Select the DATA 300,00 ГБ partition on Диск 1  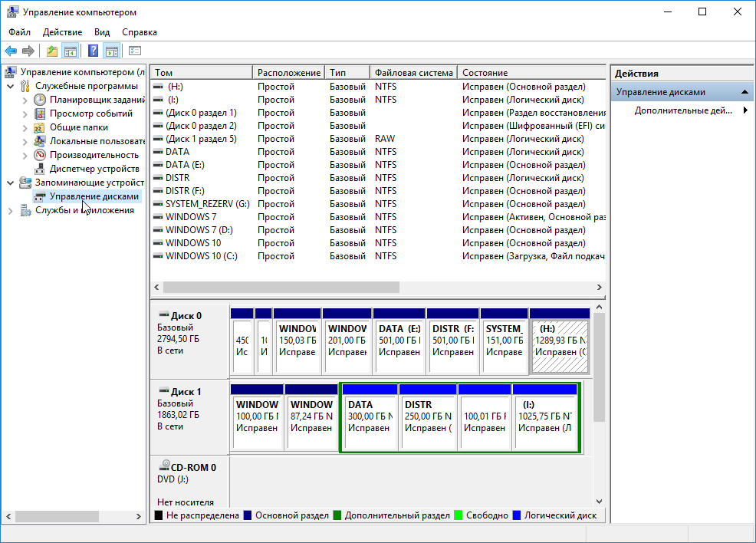(x=370, y=418)
